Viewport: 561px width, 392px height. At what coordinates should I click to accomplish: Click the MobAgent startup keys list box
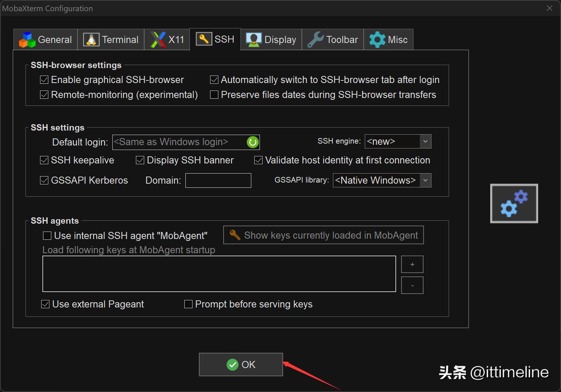coord(219,274)
